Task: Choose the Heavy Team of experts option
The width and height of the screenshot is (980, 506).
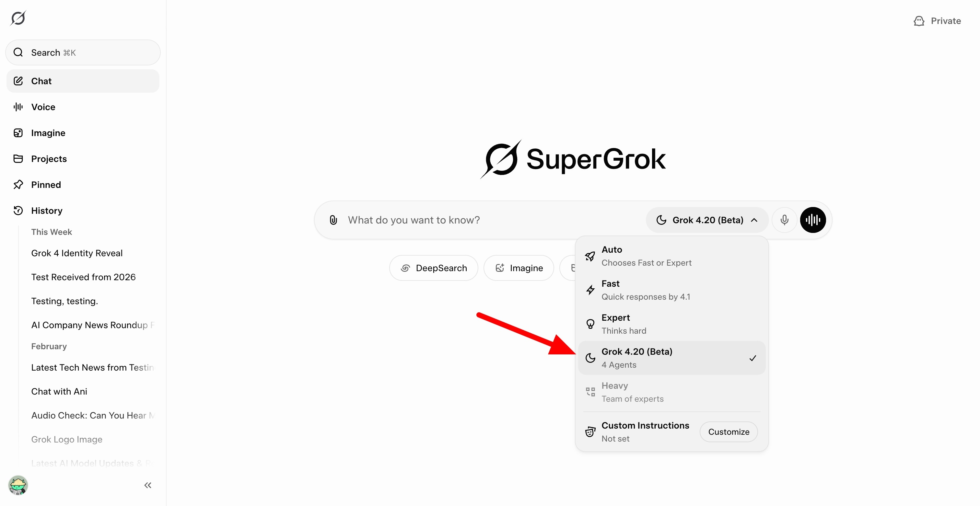Action: [671, 392]
